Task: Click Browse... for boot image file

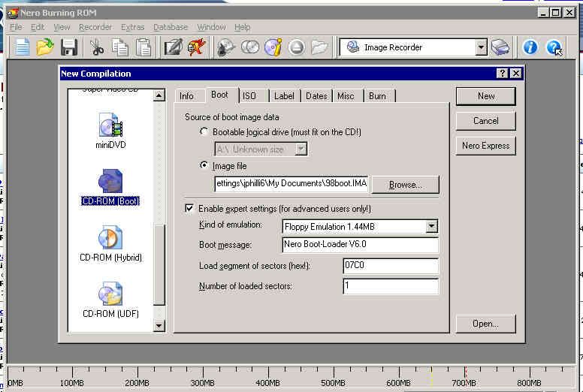Action: [x=405, y=185]
